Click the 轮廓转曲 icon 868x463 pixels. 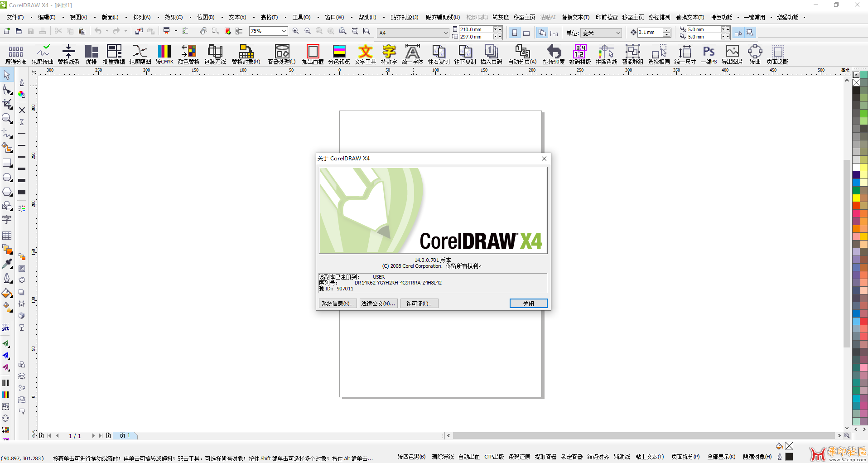(x=43, y=54)
